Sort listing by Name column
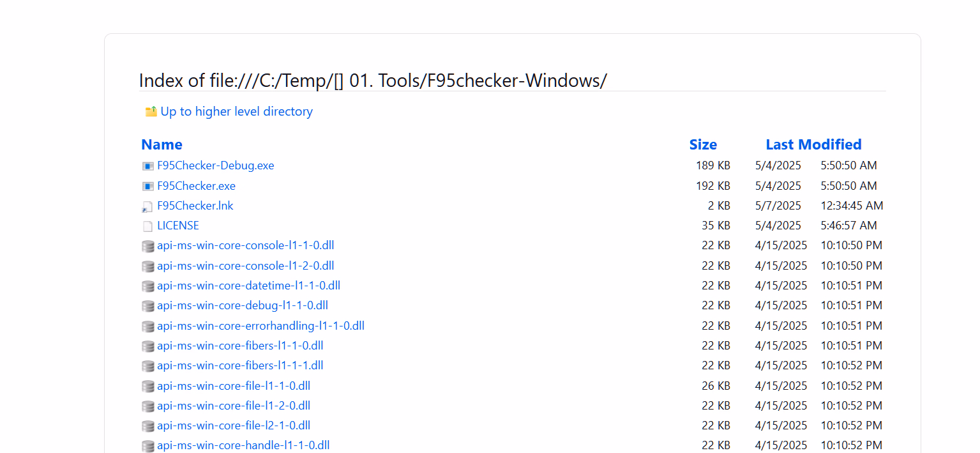 (x=162, y=144)
